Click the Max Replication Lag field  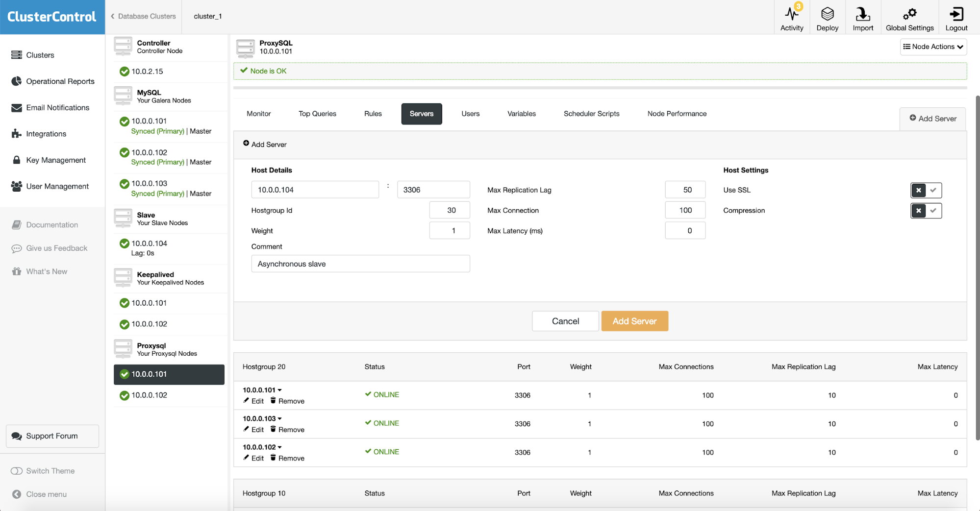coord(685,190)
